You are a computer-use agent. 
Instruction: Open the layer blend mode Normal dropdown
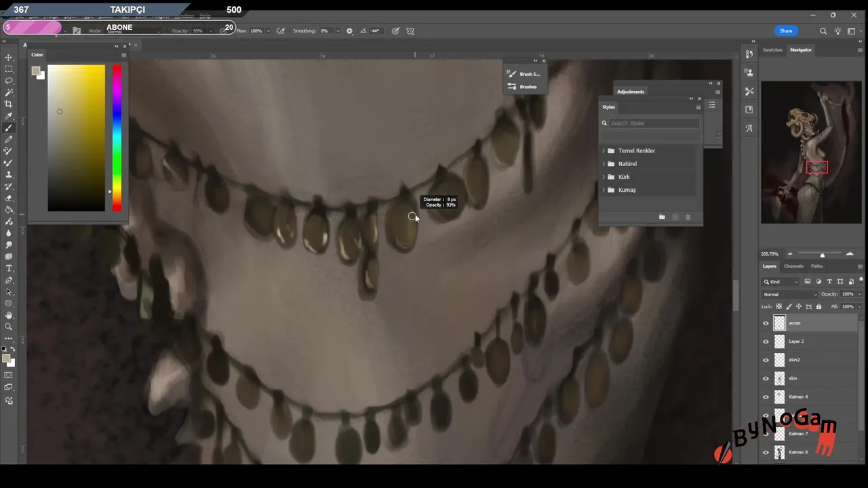(790, 295)
